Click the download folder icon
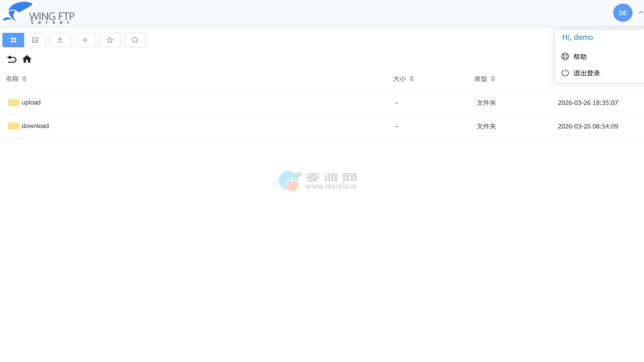 [14, 125]
